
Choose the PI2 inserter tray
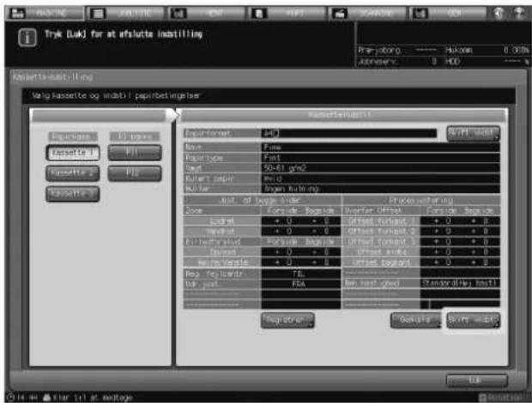pyautogui.click(x=135, y=173)
